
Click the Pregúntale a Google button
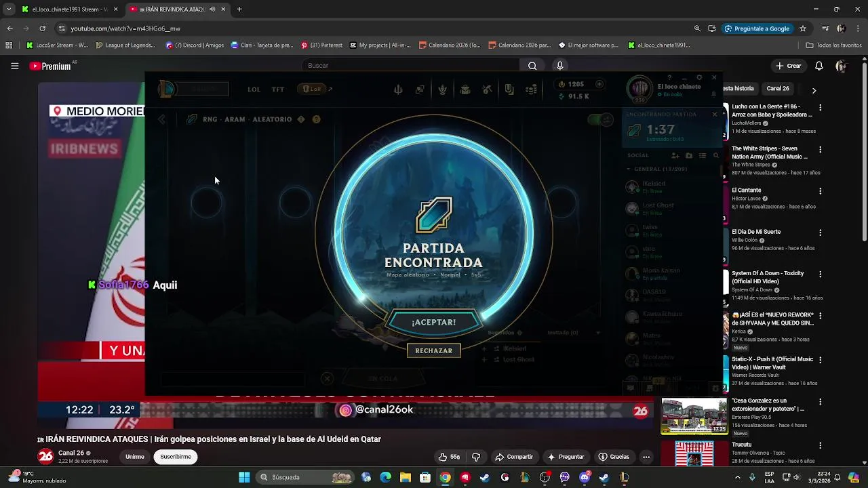(757, 28)
